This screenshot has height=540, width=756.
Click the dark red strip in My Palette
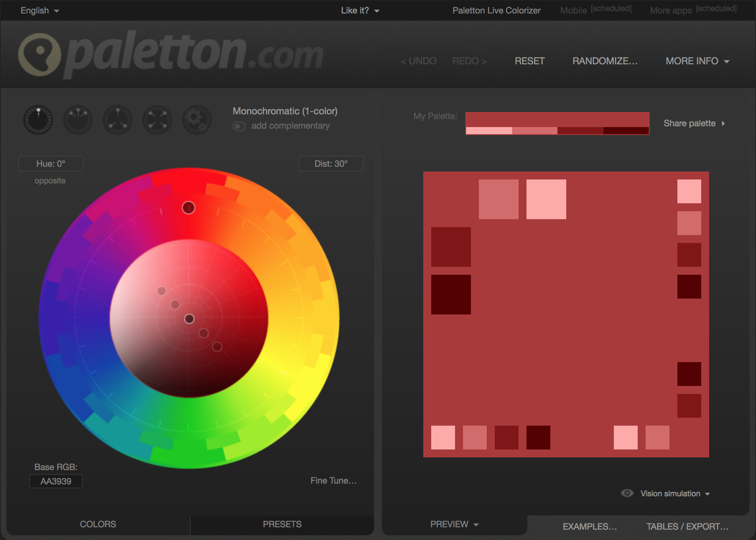580,131
